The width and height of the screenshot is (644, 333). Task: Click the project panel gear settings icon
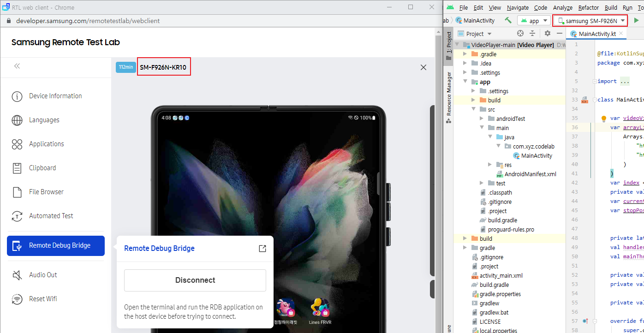point(547,34)
